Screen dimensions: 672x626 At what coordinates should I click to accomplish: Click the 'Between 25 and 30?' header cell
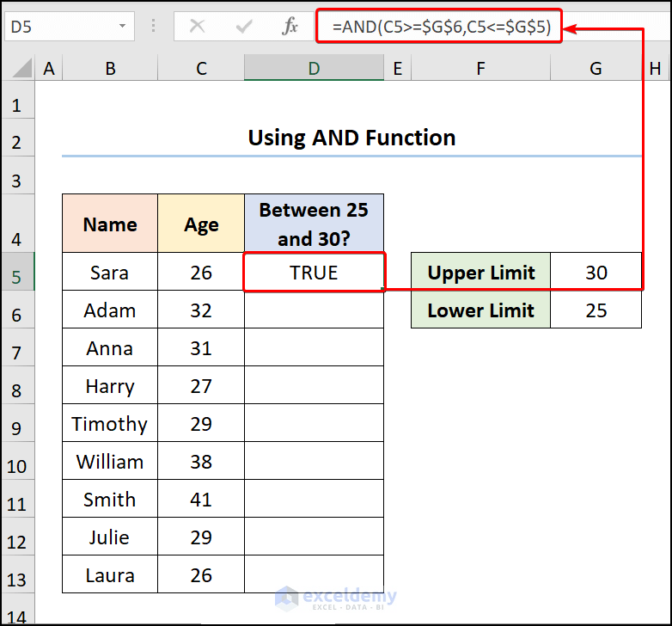314,224
